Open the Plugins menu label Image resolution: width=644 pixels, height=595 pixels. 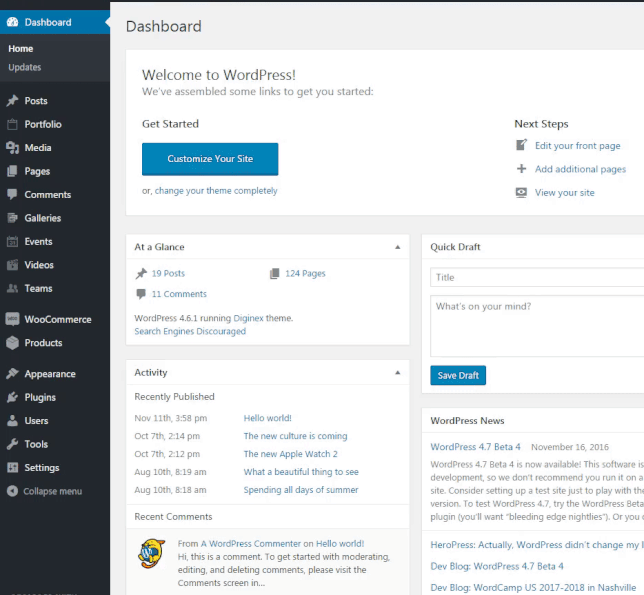click(x=40, y=397)
